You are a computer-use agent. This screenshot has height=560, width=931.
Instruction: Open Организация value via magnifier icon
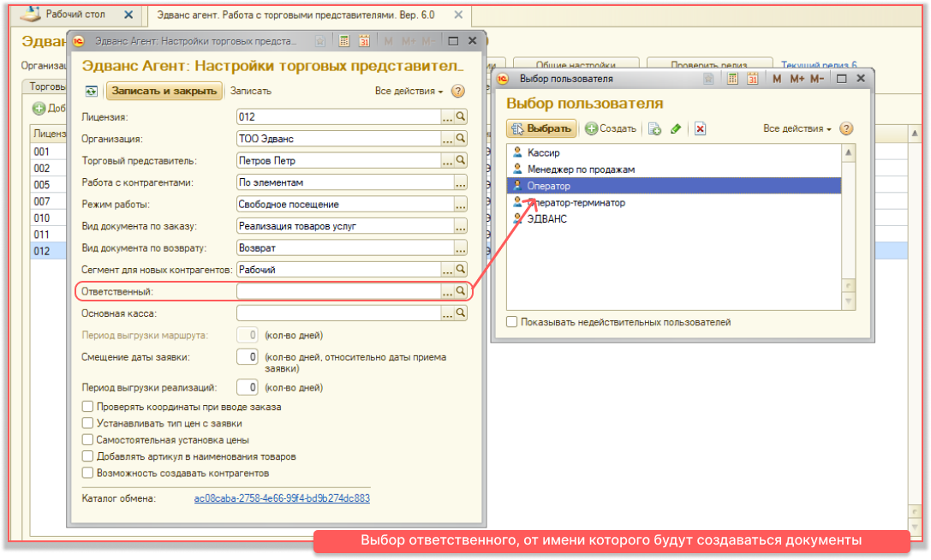click(461, 139)
